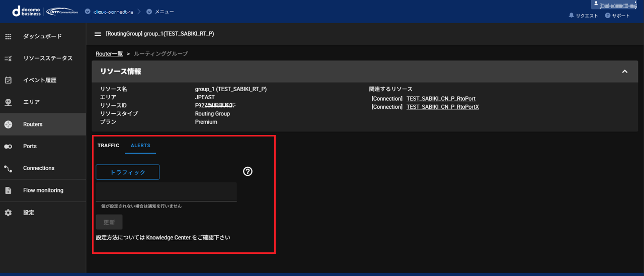This screenshot has height=276, width=644.
Task: Select the ALERTS tab
Action: coord(140,146)
